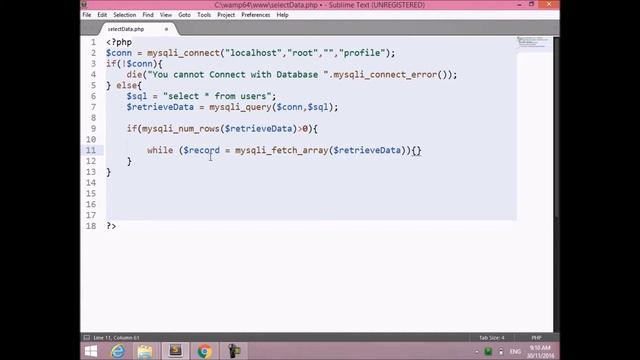Click mysqli_query function on line 7
The width and height of the screenshot is (640, 360).
(240, 107)
